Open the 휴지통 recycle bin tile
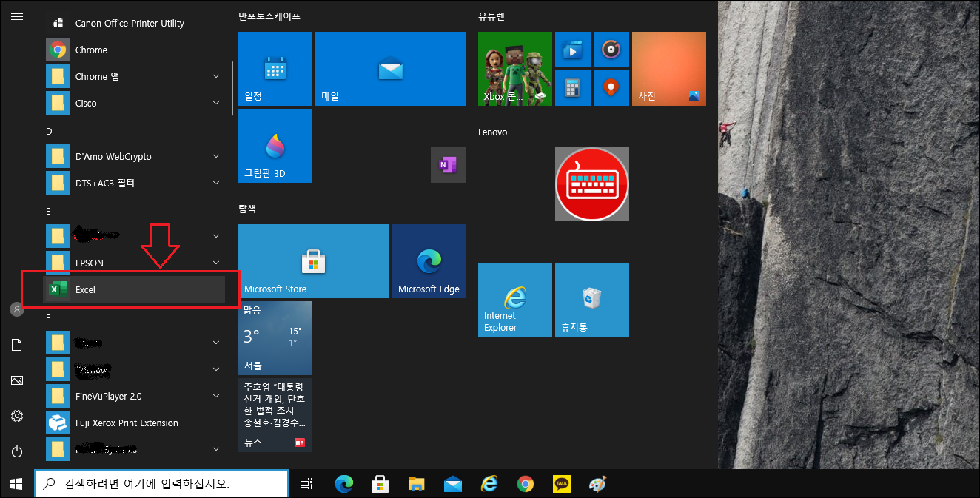 pos(592,300)
